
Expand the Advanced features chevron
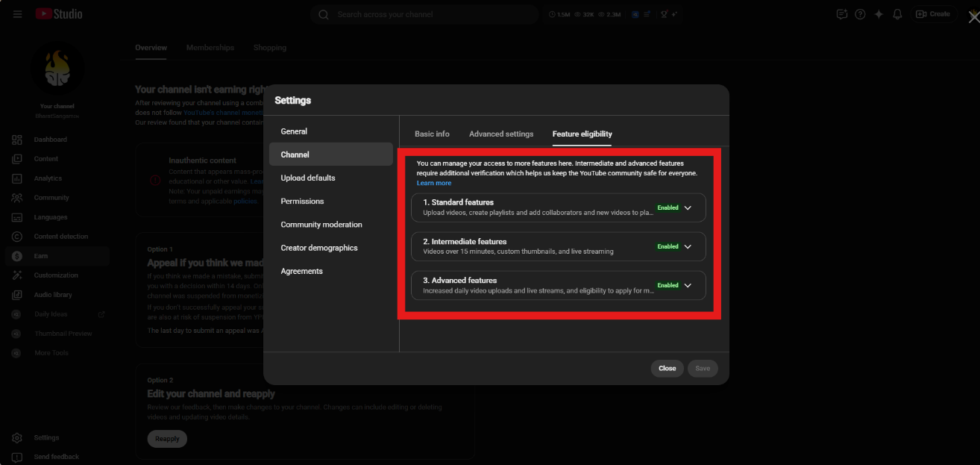tap(688, 286)
